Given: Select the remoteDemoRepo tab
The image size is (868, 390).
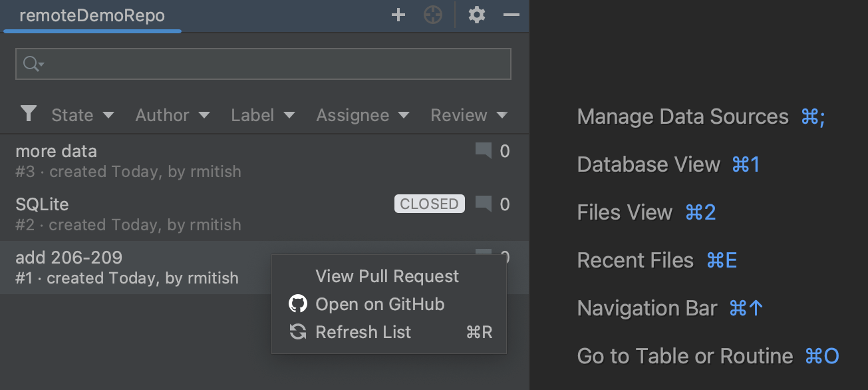Looking at the screenshot, I should click(x=92, y=15).
